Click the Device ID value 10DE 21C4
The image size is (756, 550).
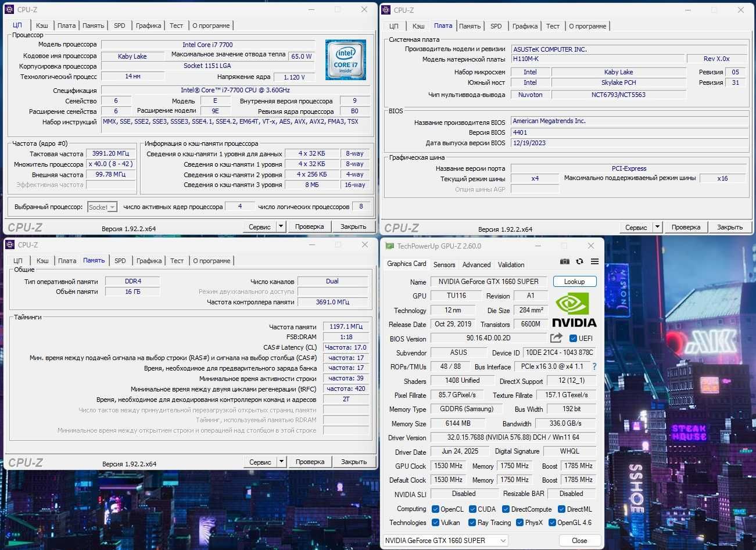click(x=559, y=353)
